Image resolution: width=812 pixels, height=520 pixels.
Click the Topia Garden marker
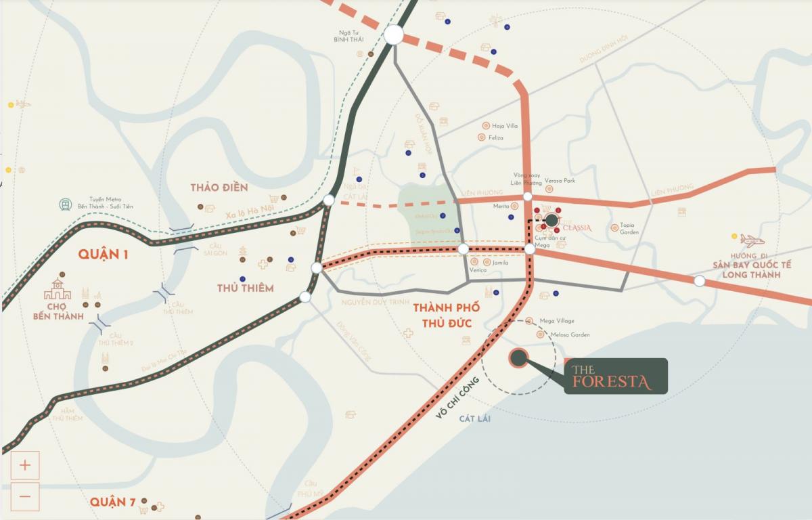(x=614, y=227)
